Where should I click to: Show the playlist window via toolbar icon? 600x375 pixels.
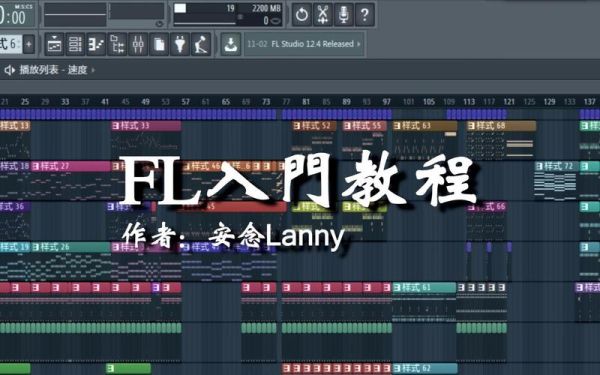coord(54,44)
